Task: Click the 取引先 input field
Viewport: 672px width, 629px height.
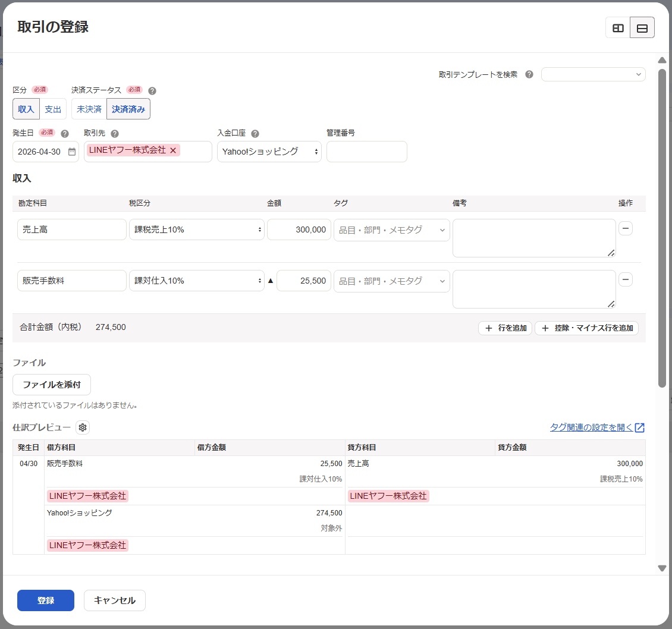Action: click(x=148, y=152)
